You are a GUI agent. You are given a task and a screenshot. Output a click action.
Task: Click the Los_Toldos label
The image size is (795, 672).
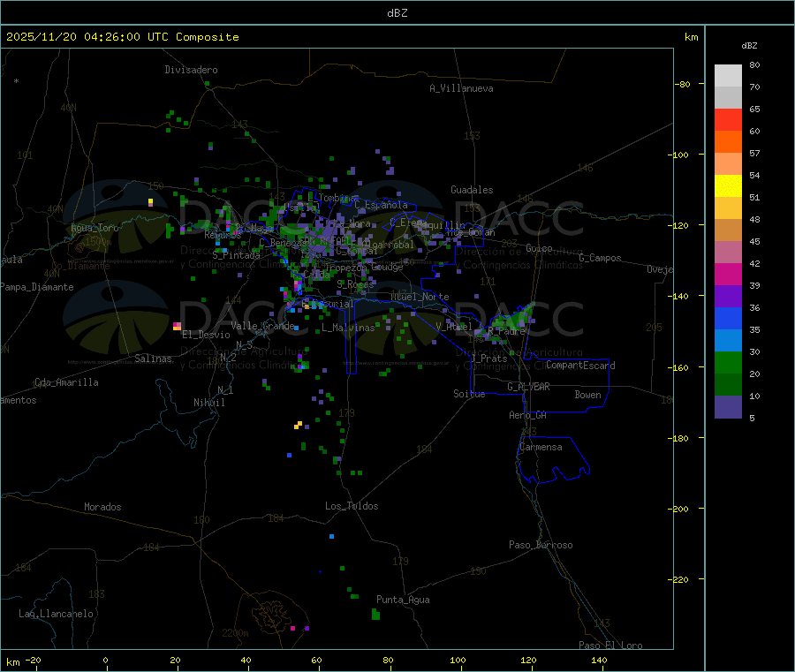click(x=352, y=506)
